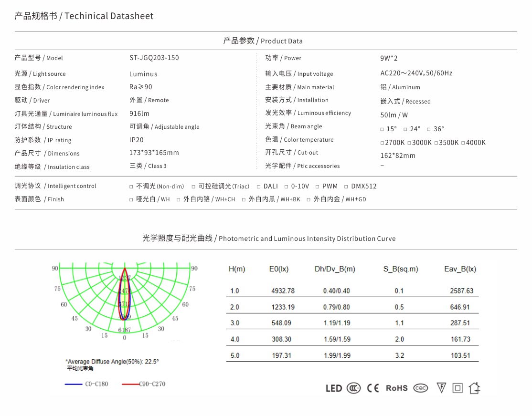The width and height of the screenshot is (532, 416).
Task: Click the oval CQC certification icon
Action: [x=421, y=388]
